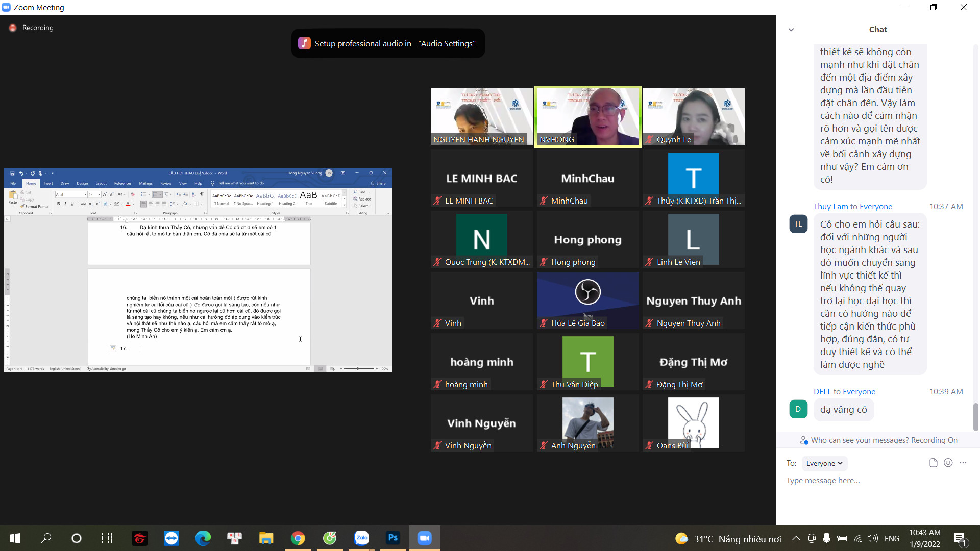980x551 pixels.
Task: Open Windows Task View button
Action: coord(107,538)
